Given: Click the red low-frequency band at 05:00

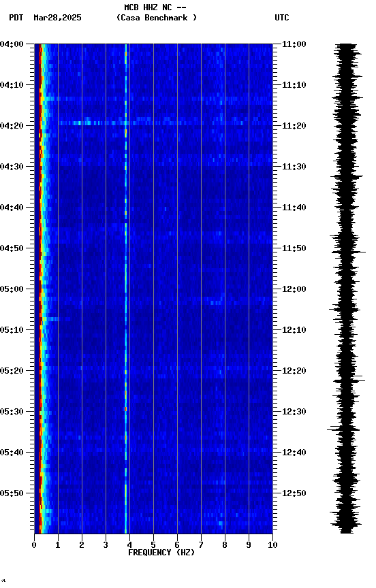Looking at the screenshot, I should [40, 289].
